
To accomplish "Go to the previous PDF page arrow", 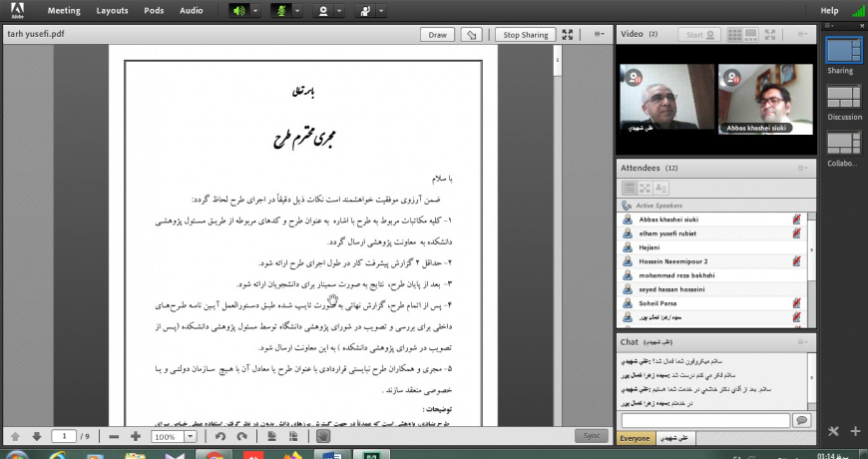I will click(x=15, y=437).
